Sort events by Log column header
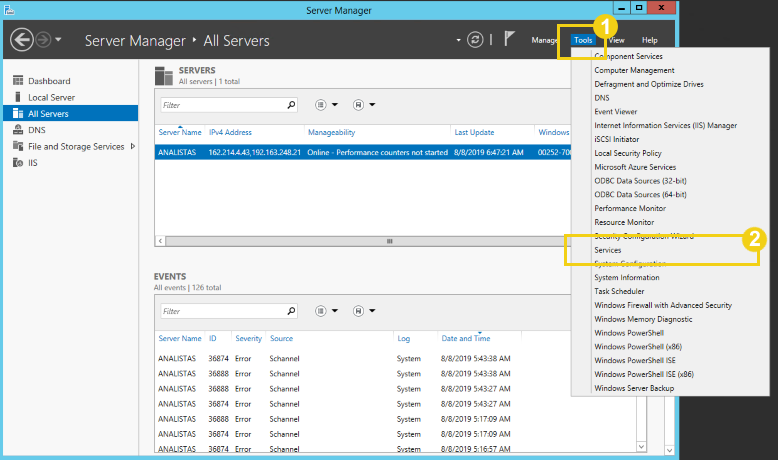Screen dimensions: 778x460 403,338
